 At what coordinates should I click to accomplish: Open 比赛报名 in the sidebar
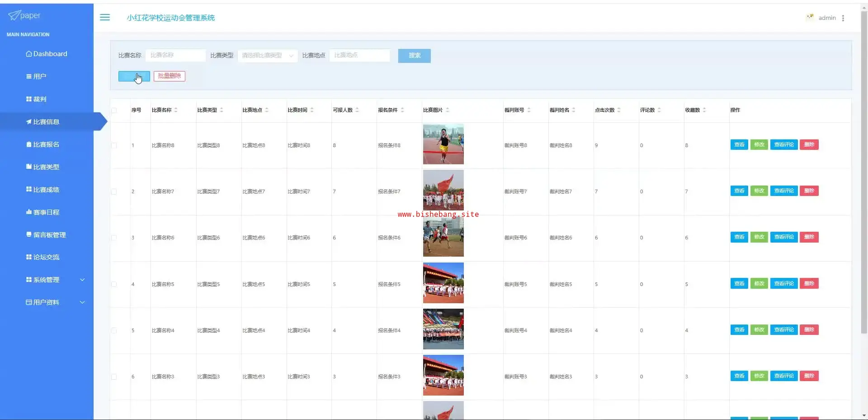46,144
